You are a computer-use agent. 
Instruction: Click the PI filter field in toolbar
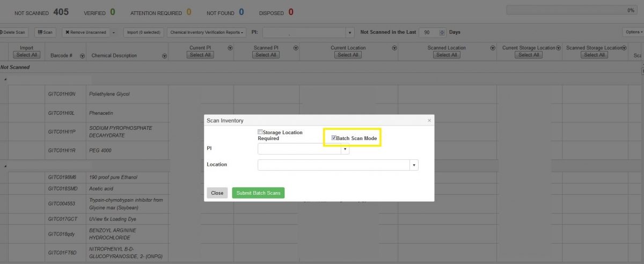click(304, 33)
